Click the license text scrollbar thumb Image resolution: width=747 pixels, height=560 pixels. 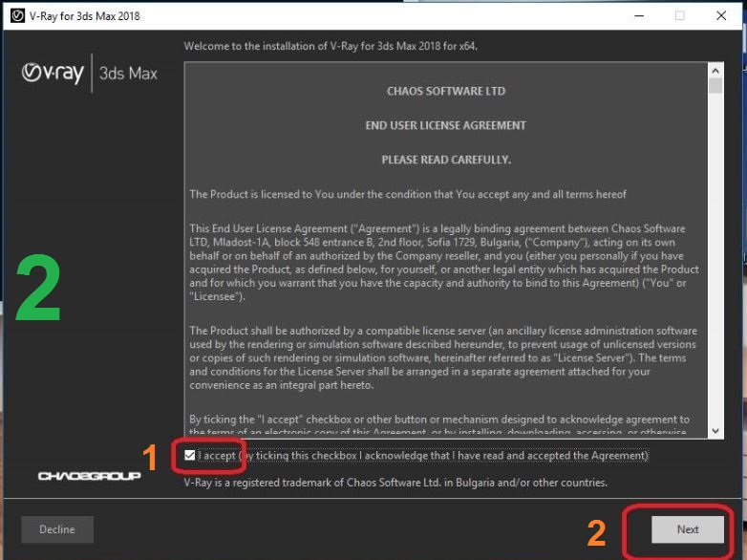point(715,86)
